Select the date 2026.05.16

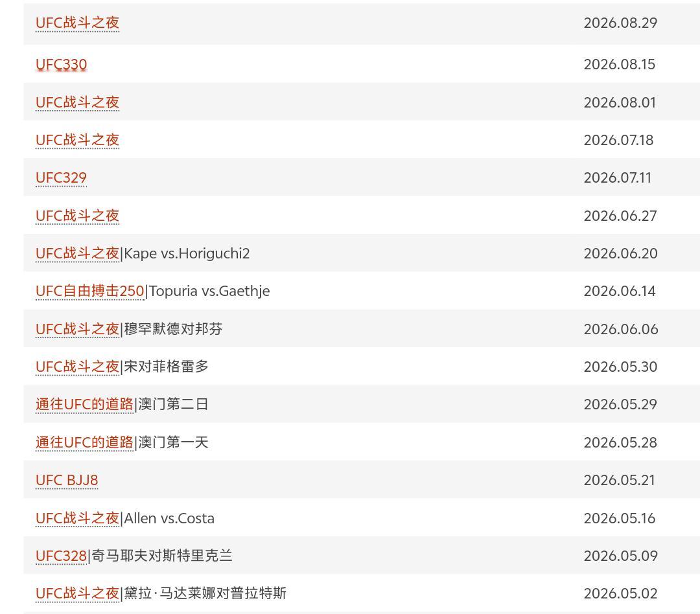[x=620, y=519]
